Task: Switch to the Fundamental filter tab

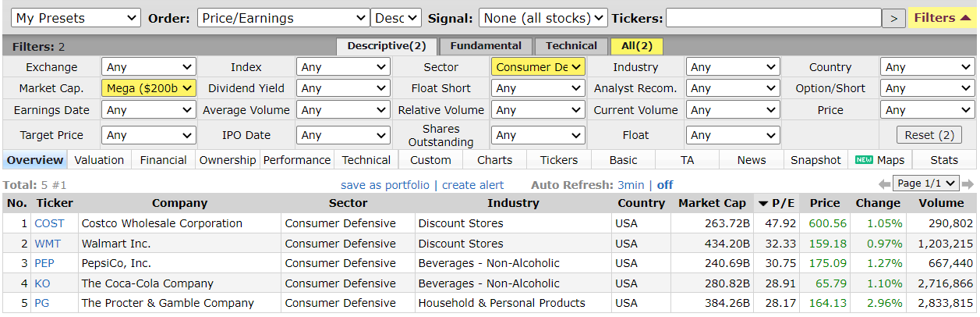Action: (x=486, y=46)
